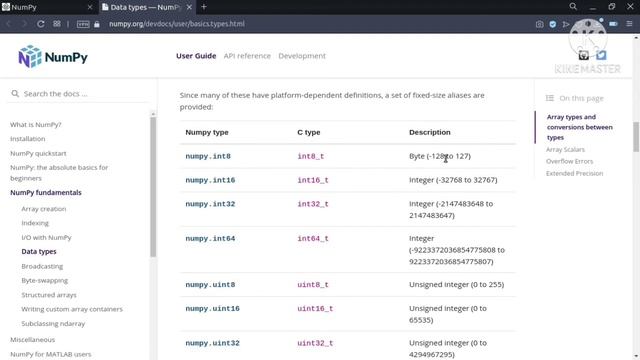Switch to the NumPy browser tab
Screen dimensions: 640x360
45,7
